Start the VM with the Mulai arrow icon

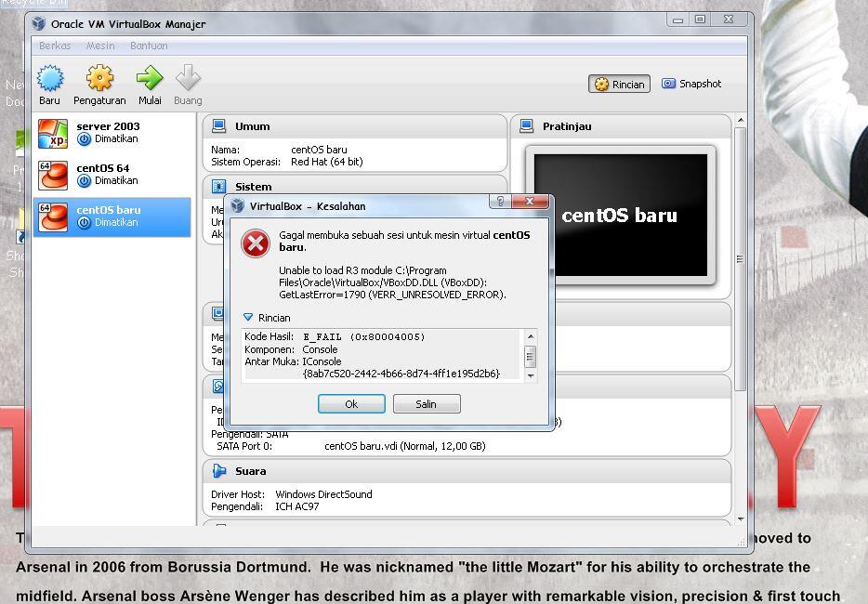150,78
